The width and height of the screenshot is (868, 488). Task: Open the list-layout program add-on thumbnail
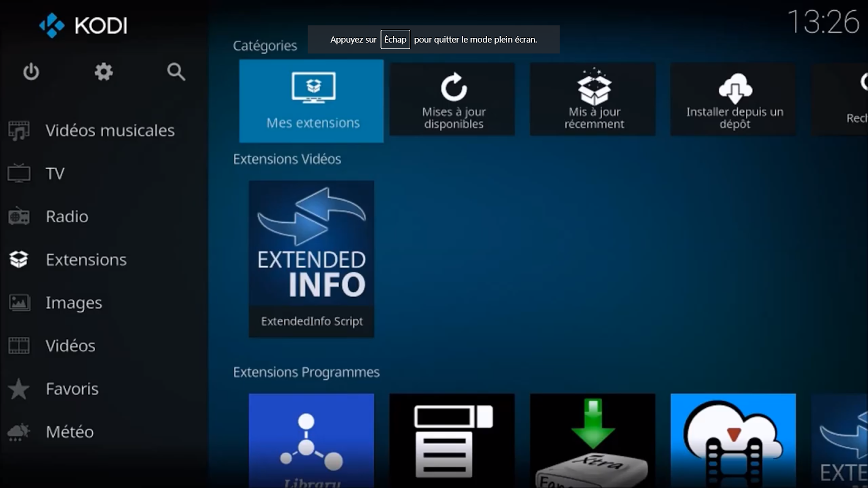[452, 441]
